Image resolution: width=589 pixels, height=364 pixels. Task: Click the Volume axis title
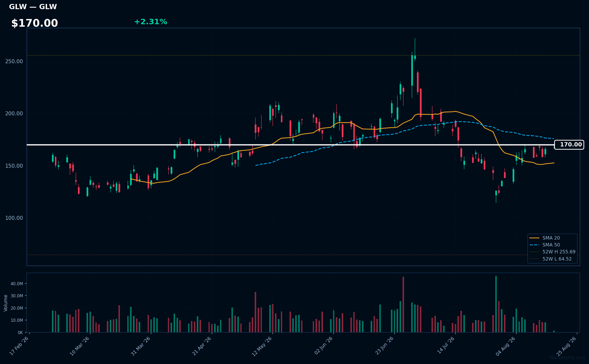[6, 303]
